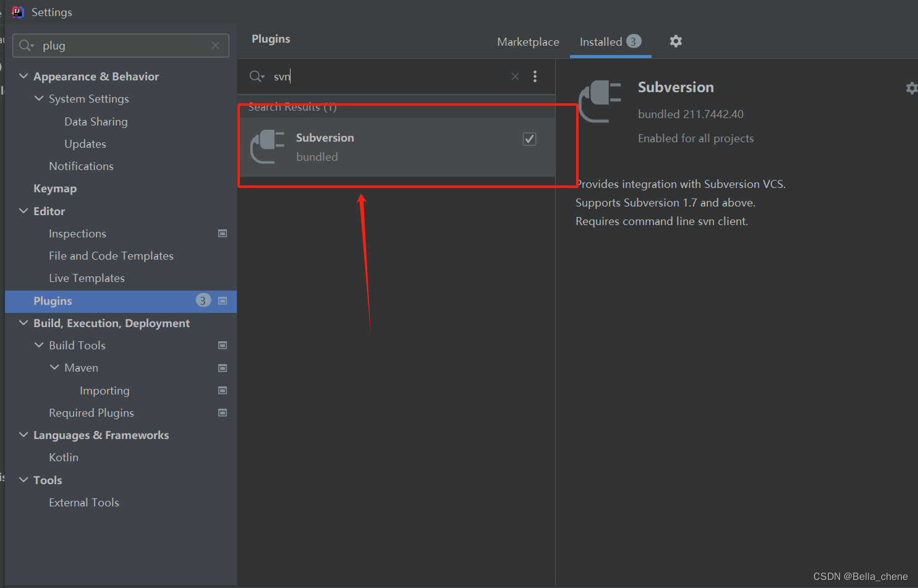Open the Keymap settings
The image size is (918, 588).
(55, 189)
